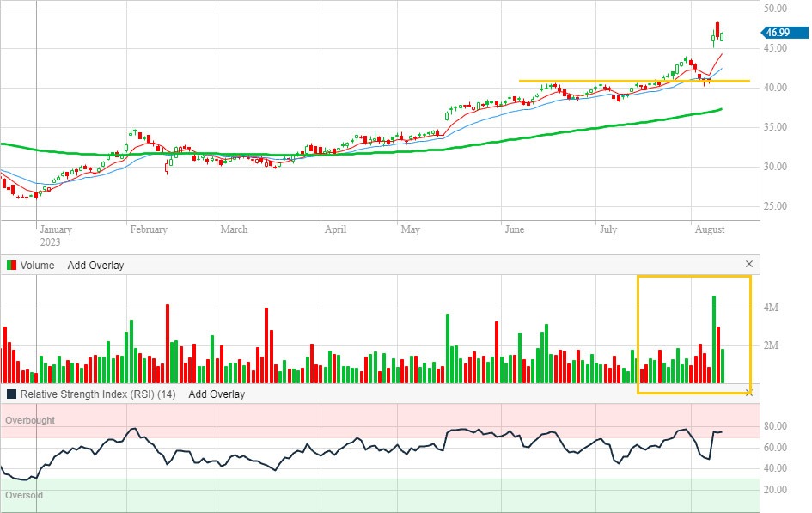812x513 pixels.
Task: Click the green/red Volume legend icon
Action: coord(11,266)
